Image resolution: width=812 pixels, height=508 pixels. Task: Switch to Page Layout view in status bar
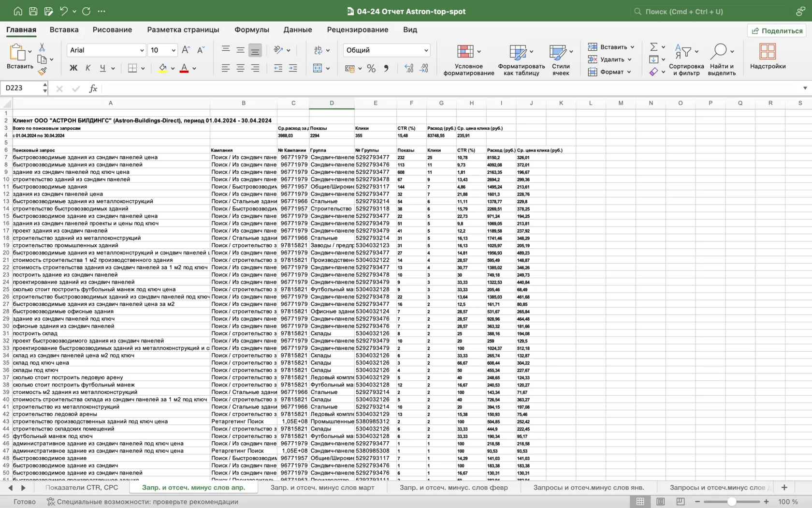(660, 502)
